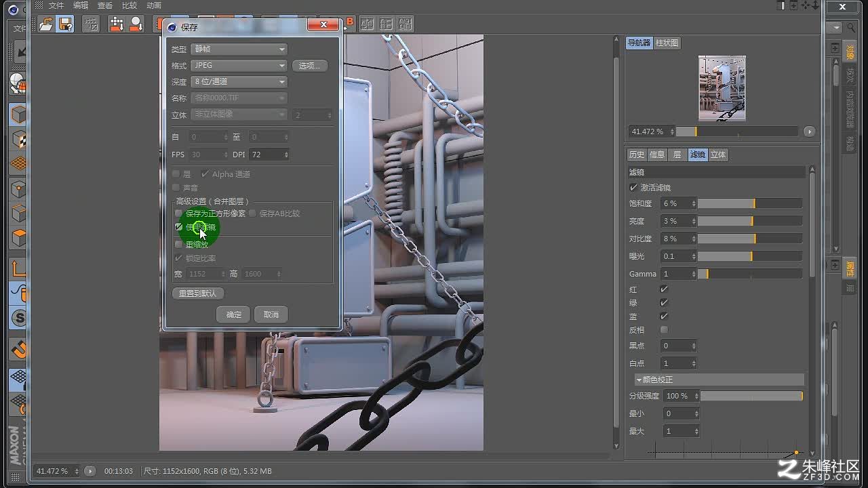Click the render region icon with orange base
The height and width of the screenshot is (488, 868).
click(x=117, y=24)
